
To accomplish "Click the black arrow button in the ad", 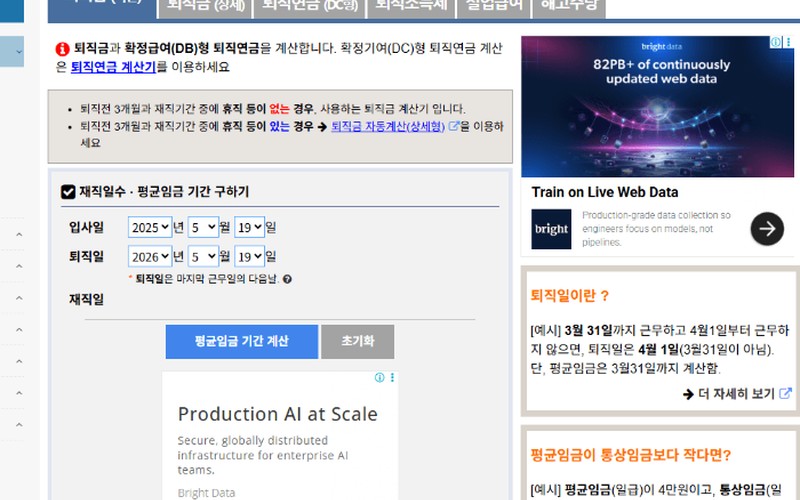I will click(767, 229).
